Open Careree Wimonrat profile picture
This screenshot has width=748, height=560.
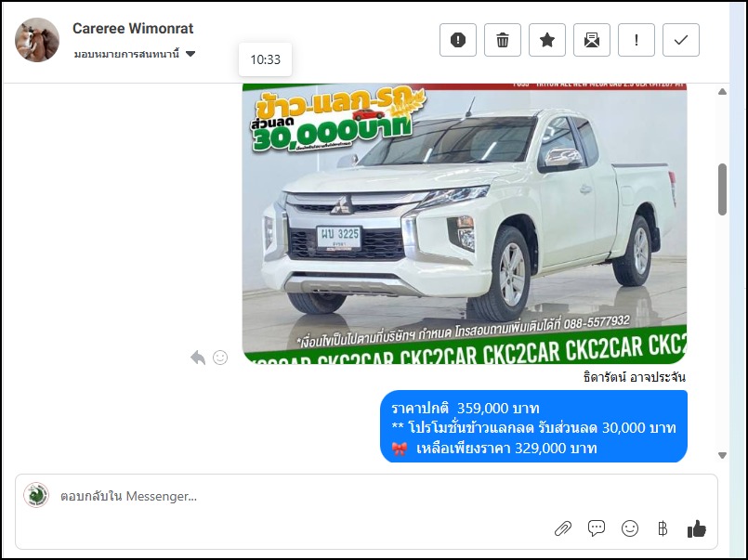37,40
